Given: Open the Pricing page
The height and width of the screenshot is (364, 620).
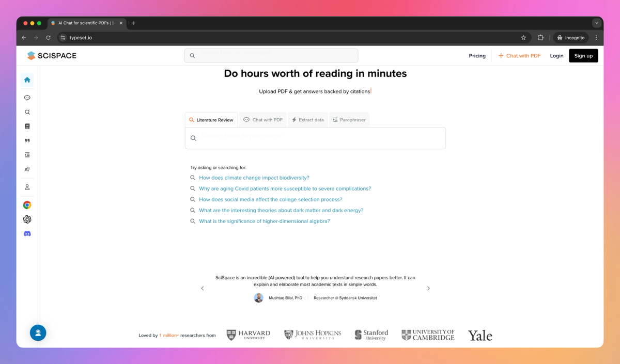Looking at the screenshot, I should coord(477,56).
